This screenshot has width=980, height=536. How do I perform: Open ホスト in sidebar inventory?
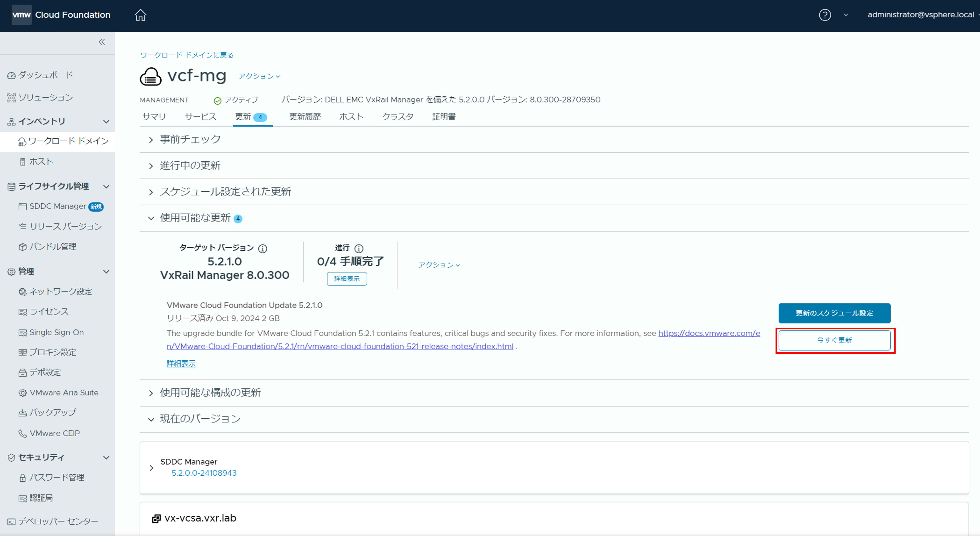(36, 161)
